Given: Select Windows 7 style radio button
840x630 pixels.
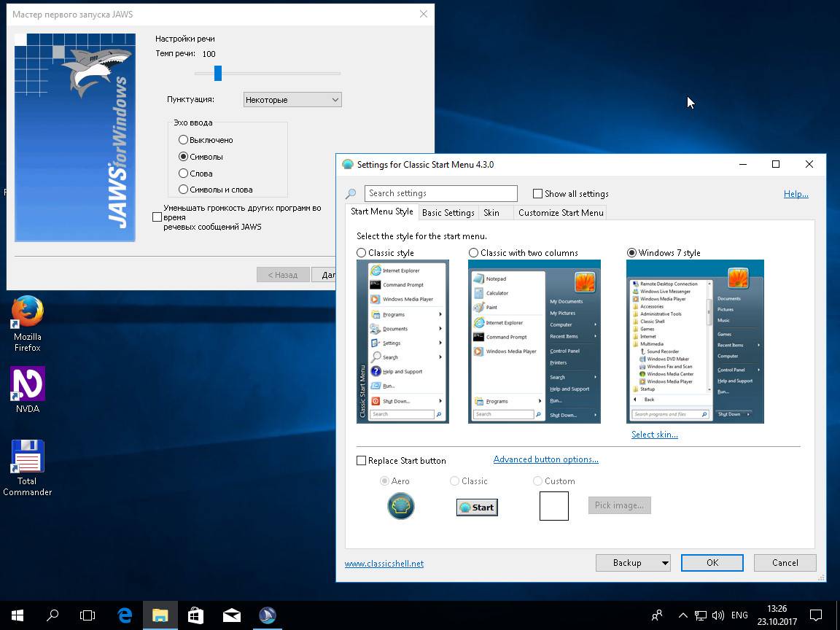Looking at the screenshot, I should (x=631, y=253).
